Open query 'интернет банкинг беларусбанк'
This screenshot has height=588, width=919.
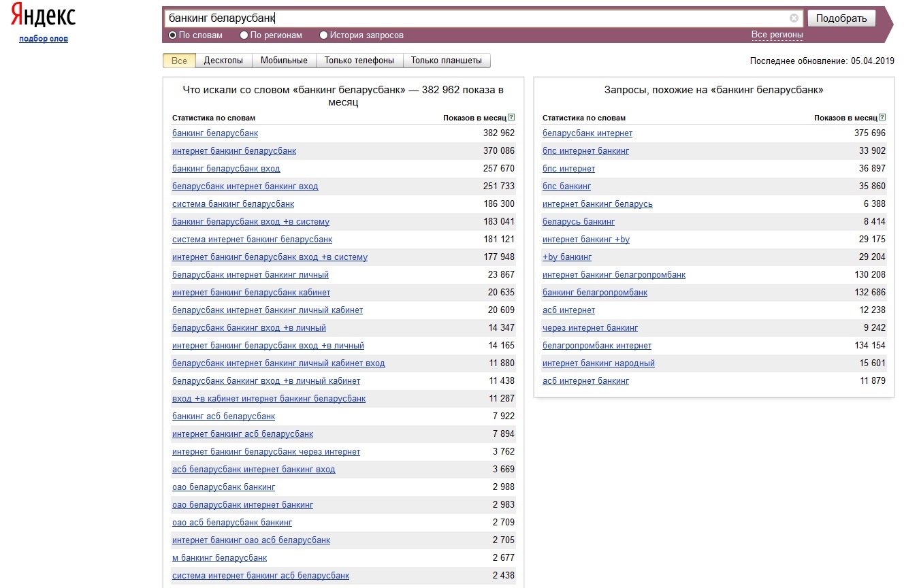pyautogui.click(x=234, y=151)
